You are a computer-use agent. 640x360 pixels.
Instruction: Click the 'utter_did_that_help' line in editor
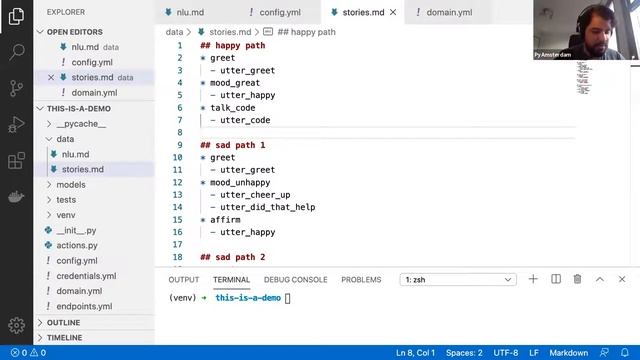coord(267,207)
